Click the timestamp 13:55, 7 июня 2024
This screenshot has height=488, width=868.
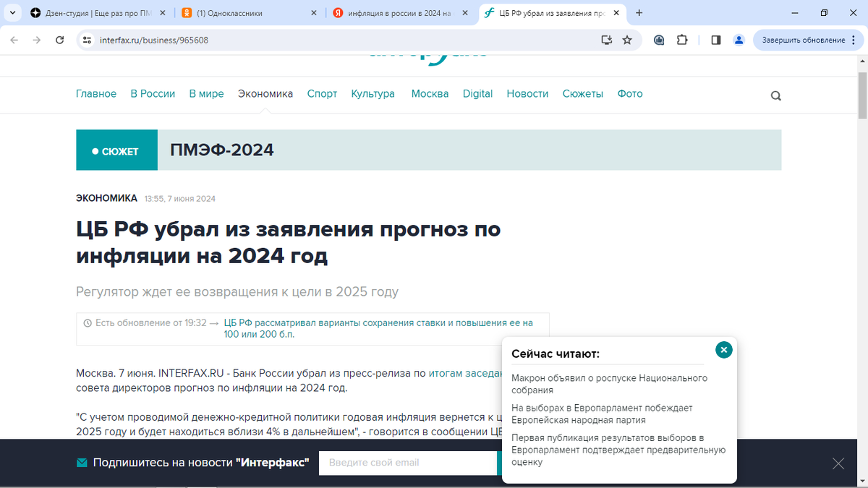point(180,199)
